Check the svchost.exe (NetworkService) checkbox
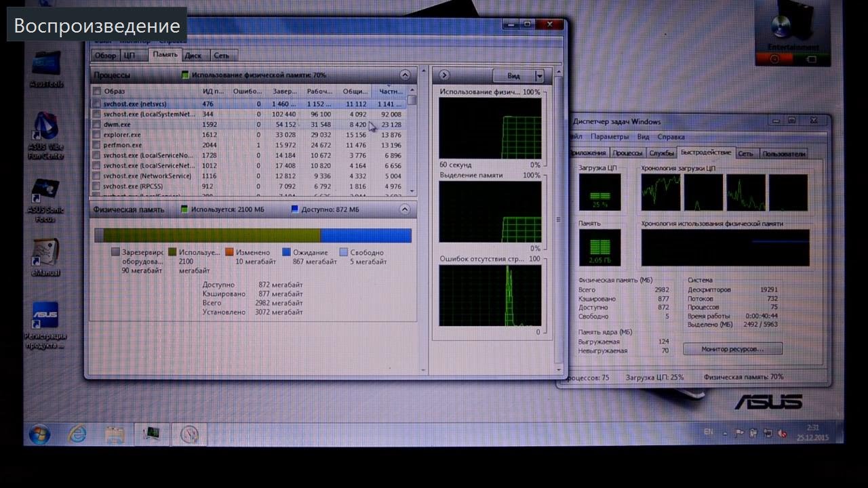This screenshot has width=868, height=488. [97, 176]
